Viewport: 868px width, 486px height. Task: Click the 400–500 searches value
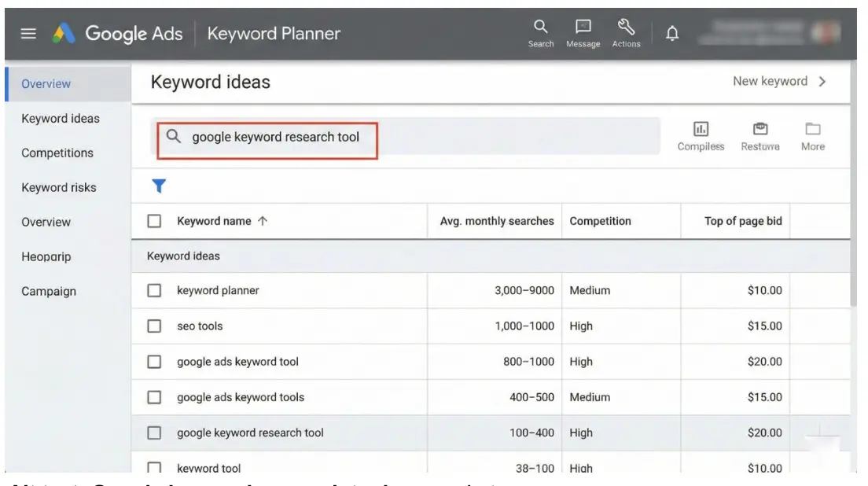tap(531, 397)
